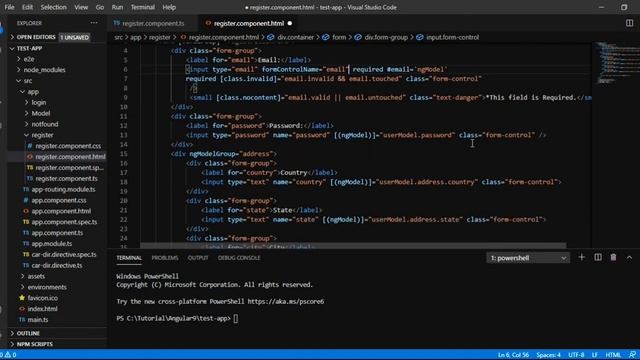Split the terminal pane
The width and height of the screenshot is (640, 360).
(x=598, y=258)
